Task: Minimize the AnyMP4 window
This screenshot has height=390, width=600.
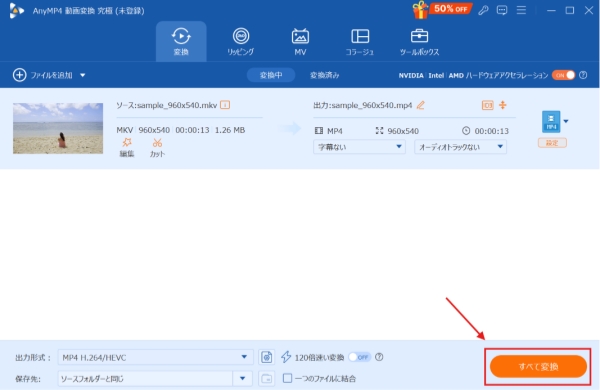Action: point(551,10)
